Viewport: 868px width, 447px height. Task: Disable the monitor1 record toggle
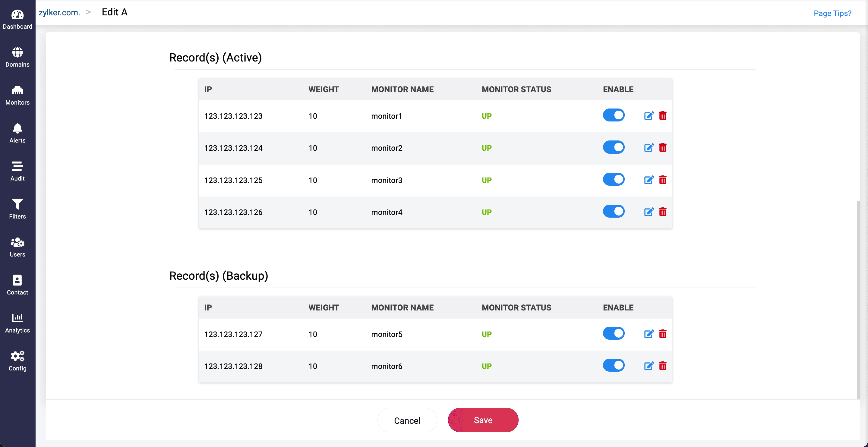614,115
